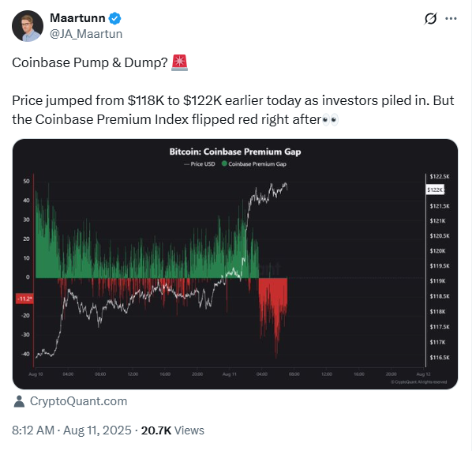Click the 20.7K Views count
Viewport: 476px width, 451px height.
tap(172, 430)
